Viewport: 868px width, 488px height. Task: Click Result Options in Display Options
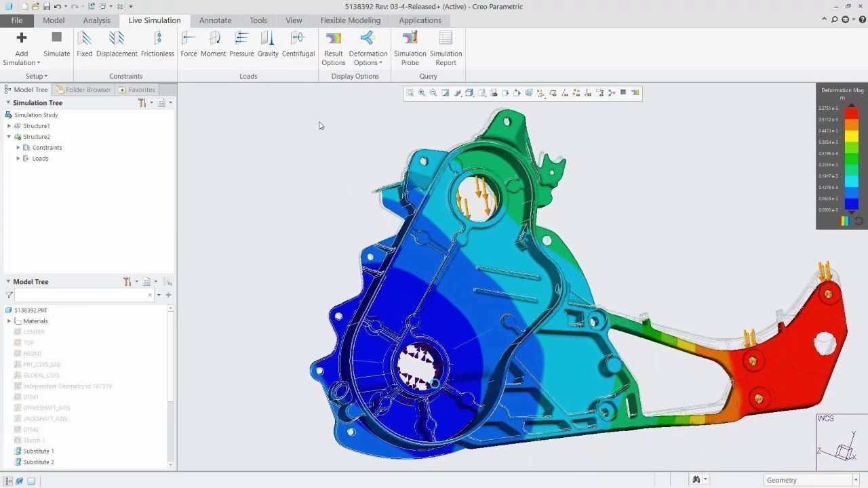(333, 48)
